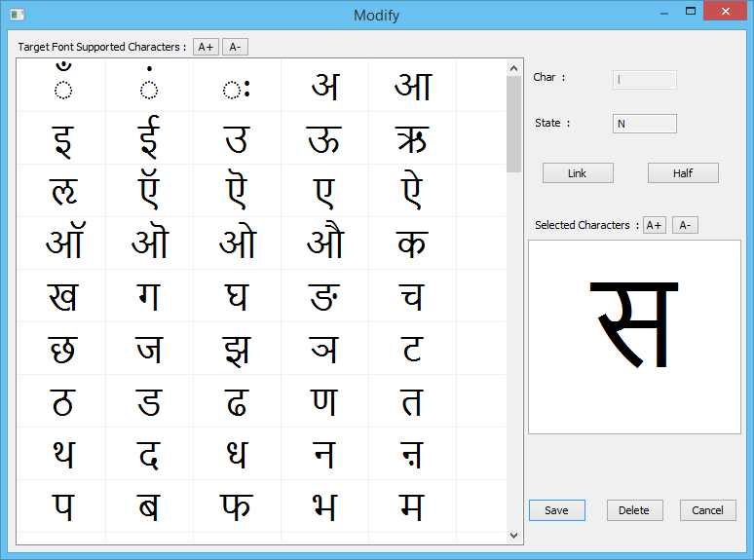The image size is (754, 560).
Task: Select the ख character cell
Action: pyautogui.click(x=62, y=296)
